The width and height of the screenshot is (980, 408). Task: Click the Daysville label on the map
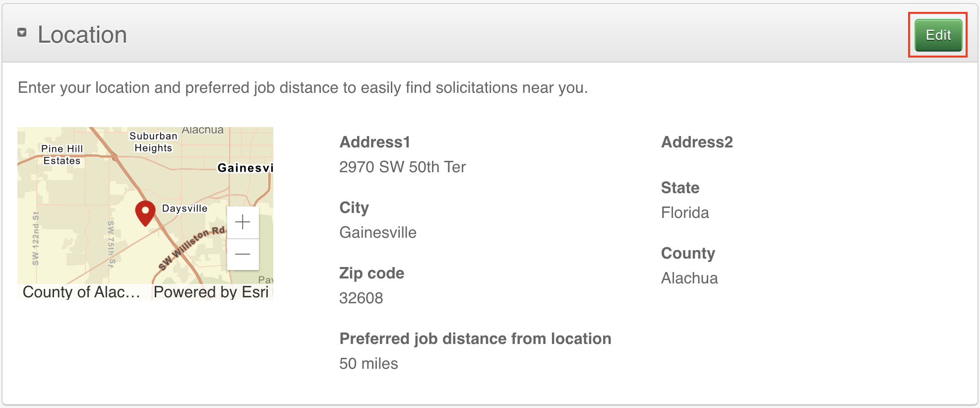tap(184, 208)
